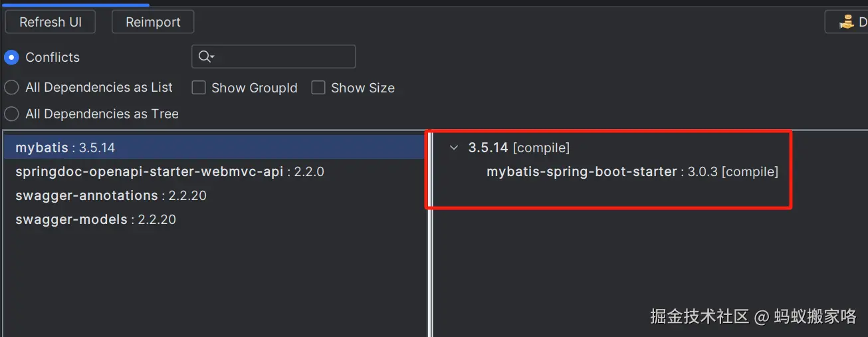Choose All Dependencies as List option
The height and width of the screenshot is (337, 868).
click(x=11, y=88)
